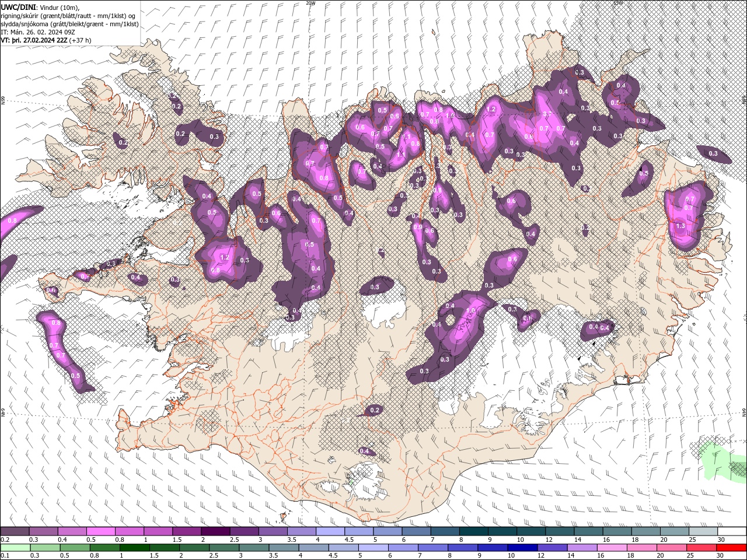Click the 0.9 snowfall value on the map
This screenshot has height=560, width=747.
click(418, 227)
